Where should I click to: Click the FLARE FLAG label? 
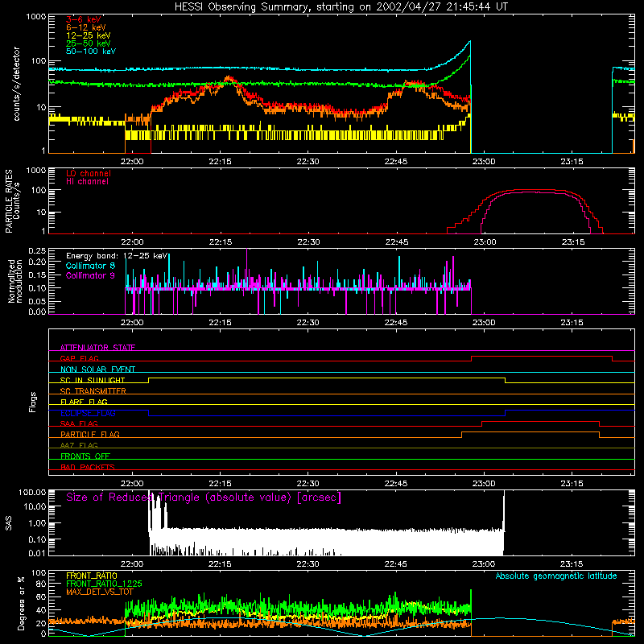[84, 402]
